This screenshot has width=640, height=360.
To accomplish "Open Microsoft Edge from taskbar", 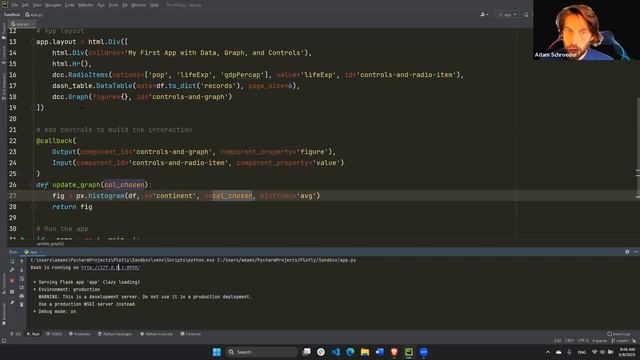I will (350, 352).
